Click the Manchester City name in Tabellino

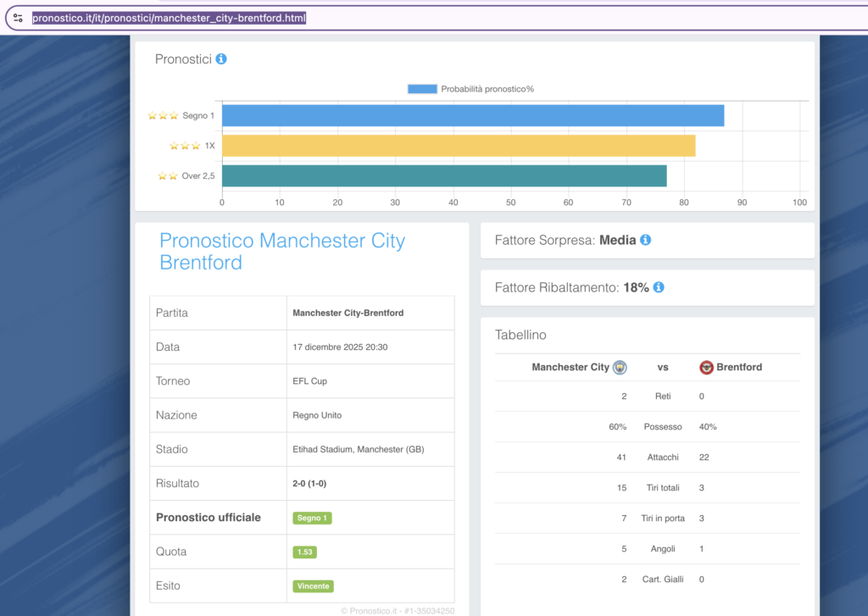pos(570,368)
